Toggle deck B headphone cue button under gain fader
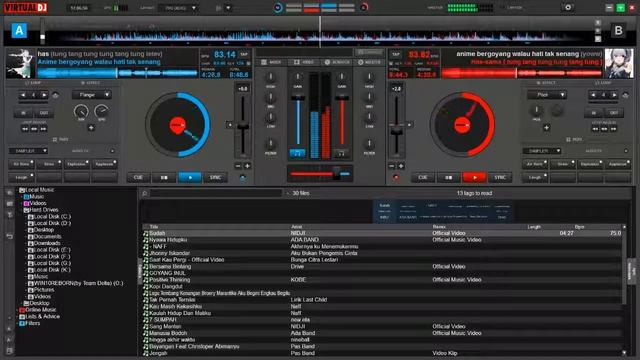Image resolution: width=640 pixels, height=360 pixels. [x=341, y=153]
